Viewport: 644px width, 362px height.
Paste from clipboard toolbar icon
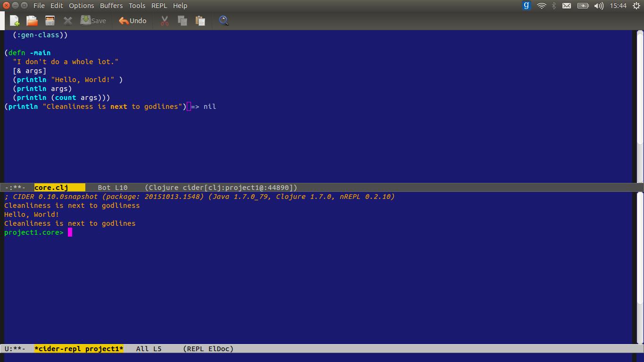(x=200, y=21)
